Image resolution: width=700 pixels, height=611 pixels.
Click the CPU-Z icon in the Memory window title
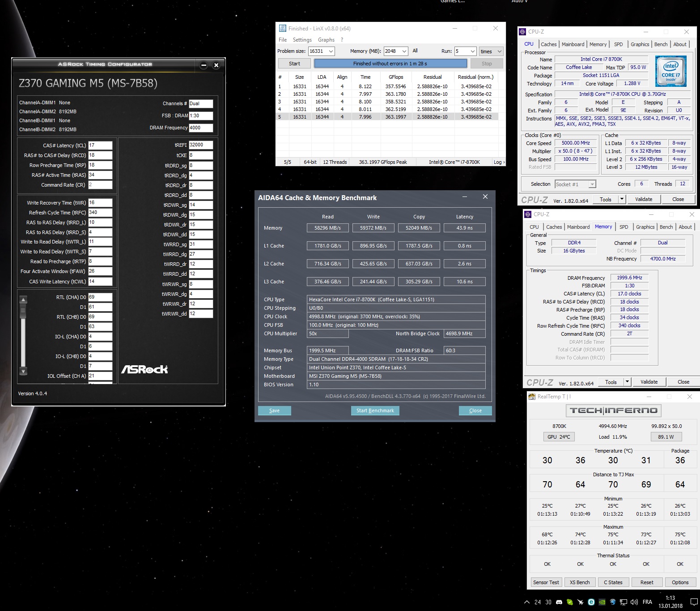pyautogui.click(x=528, y=214)
